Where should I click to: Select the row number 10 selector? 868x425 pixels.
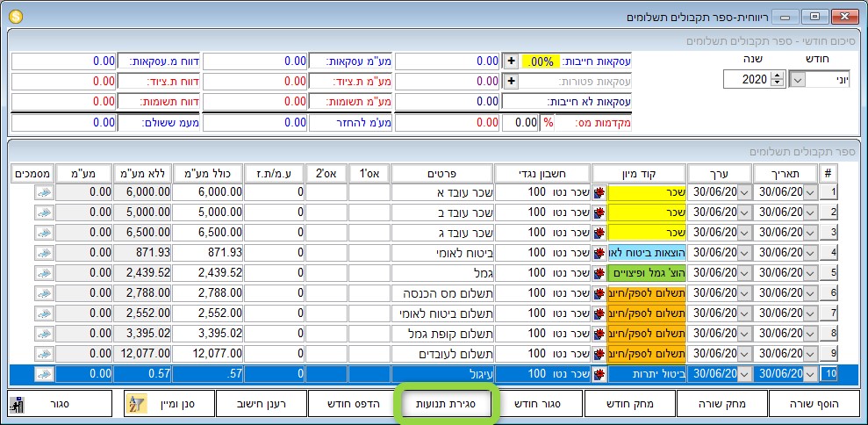829,374
